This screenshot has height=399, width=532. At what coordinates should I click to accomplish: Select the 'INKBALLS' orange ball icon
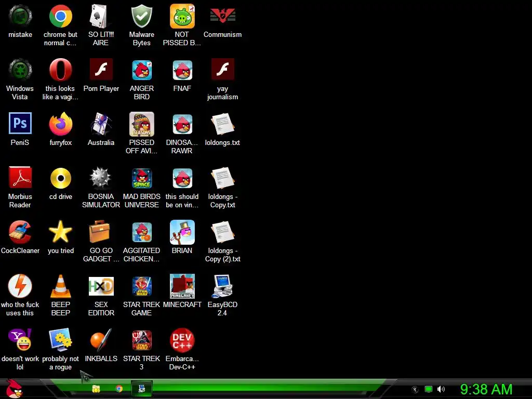click(101, 340)
